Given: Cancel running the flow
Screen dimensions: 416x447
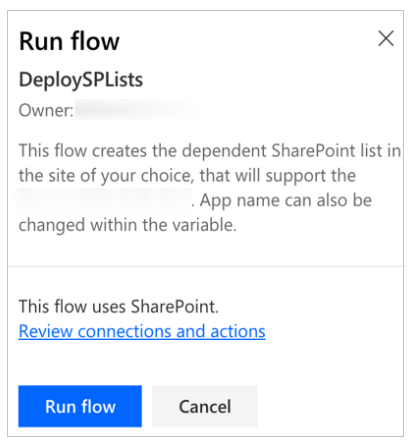Looking at the screenshot, I should pyautogui.click(x=205, y=406).
